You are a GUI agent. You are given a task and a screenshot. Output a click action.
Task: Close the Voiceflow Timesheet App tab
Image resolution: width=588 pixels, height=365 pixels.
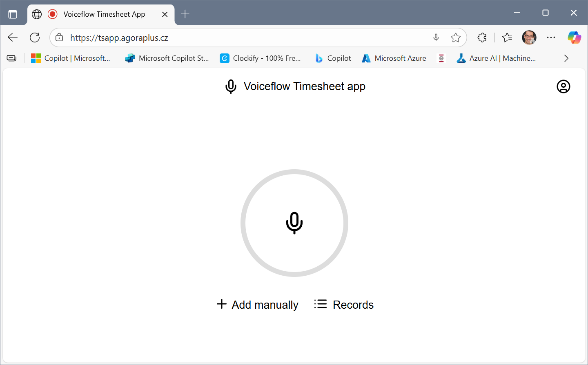[x=165, y=14]
